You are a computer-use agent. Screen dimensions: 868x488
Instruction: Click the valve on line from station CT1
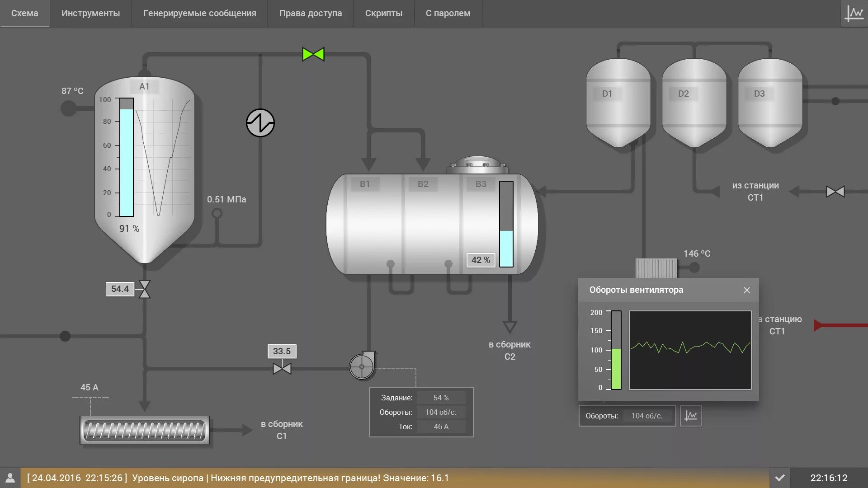click(835, 192)
